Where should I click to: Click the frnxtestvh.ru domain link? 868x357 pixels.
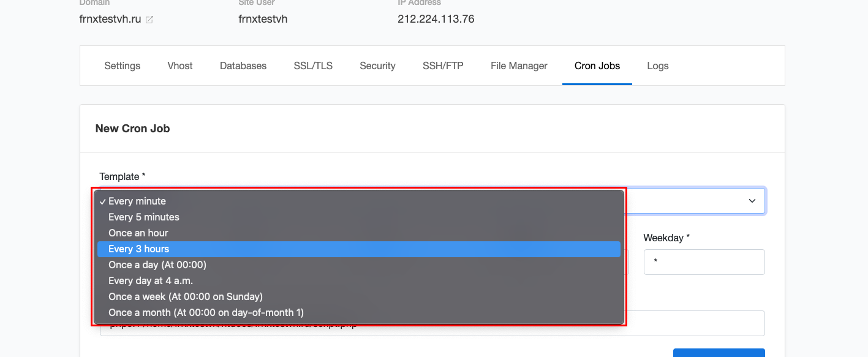click(x=110, y=19)
